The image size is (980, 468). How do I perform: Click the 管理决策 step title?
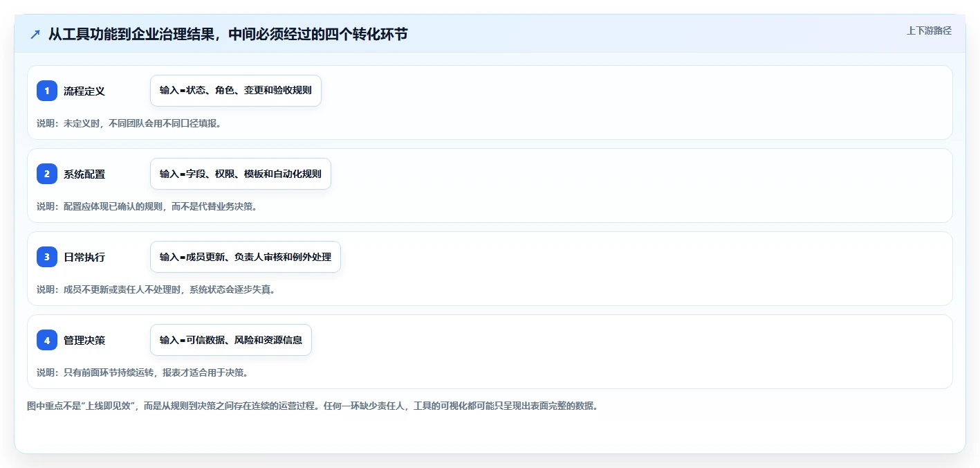coord(84,340)
